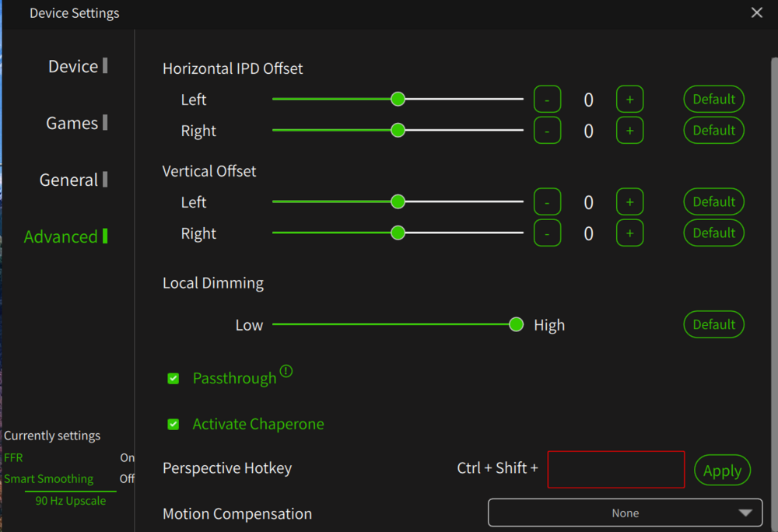Switch to the Games tab

click(72, 124)
